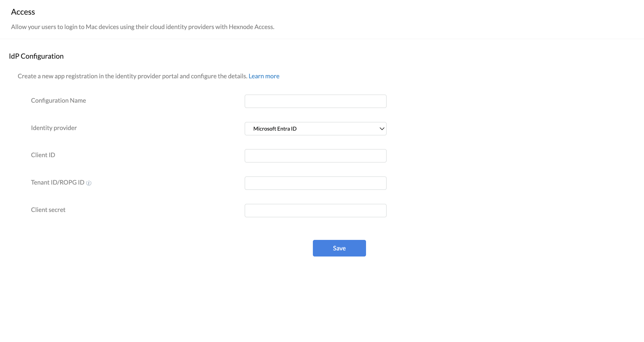The image size is (644, 342).
Task: Open the Learn more link
Action: click(264, 76)
